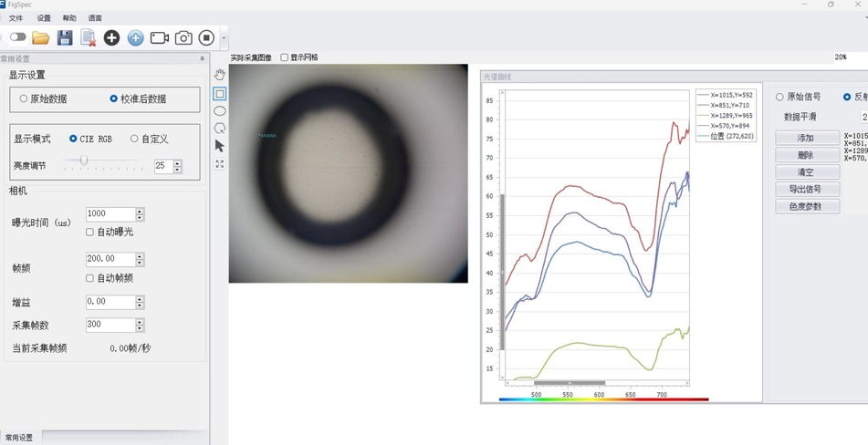
Task: Enable the 自动曝光 checkbox
Action: point(90,233)
